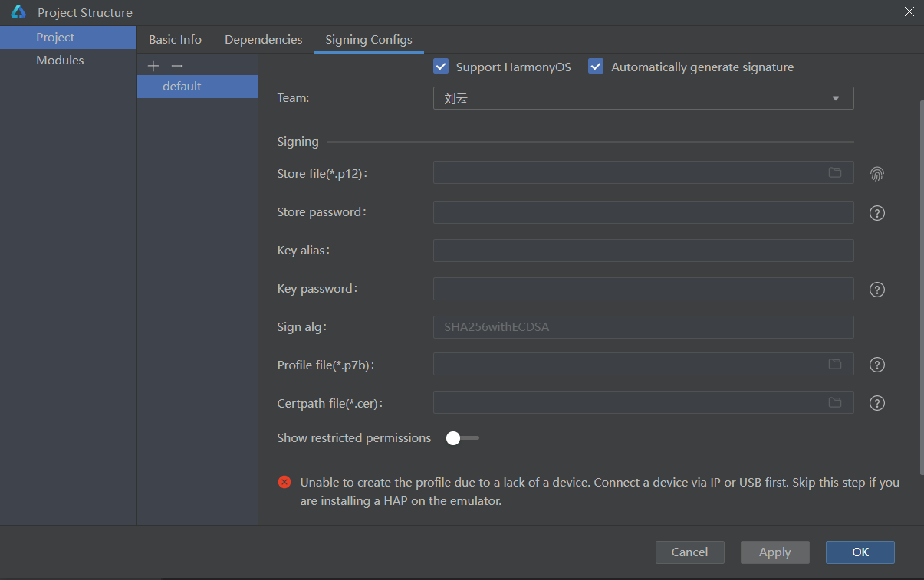Image resolution: width=924 pixels, height=580 pixels.
Task: Click the DevEco Studio logo in title bar
Action: pos(18,12)
